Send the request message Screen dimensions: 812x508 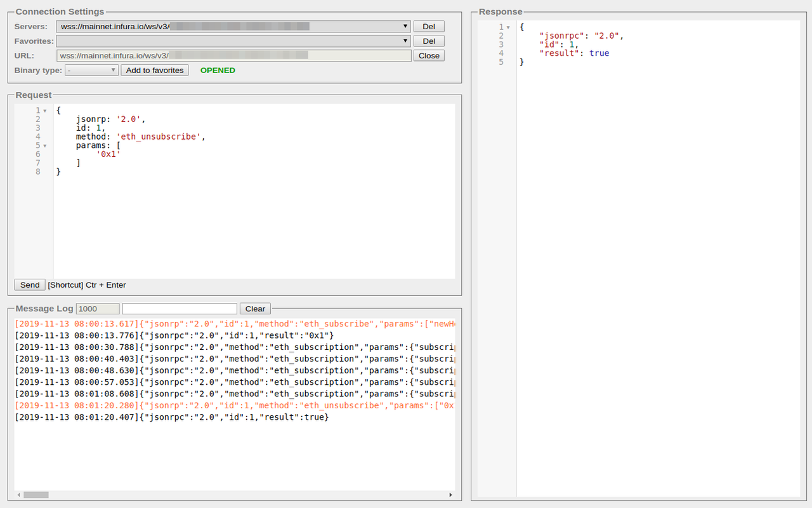[x=30, y=284]
